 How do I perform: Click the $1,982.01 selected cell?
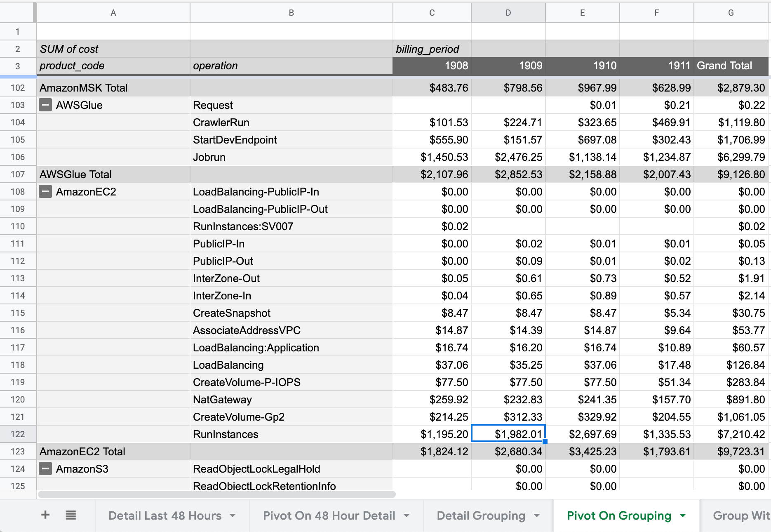click(x=508, y=433)
